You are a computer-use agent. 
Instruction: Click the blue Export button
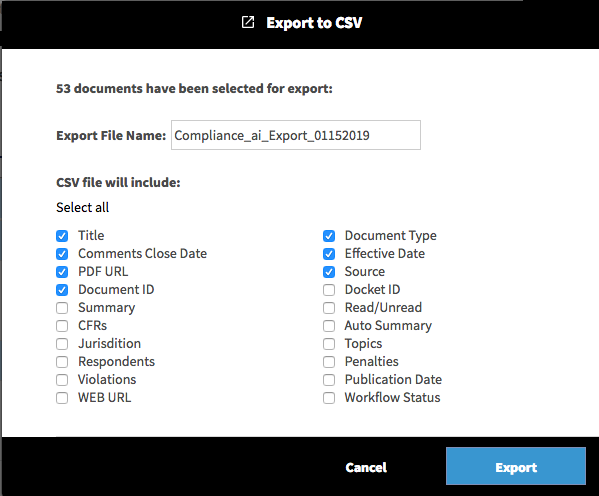pyautogui.click(x=516, y=466)
